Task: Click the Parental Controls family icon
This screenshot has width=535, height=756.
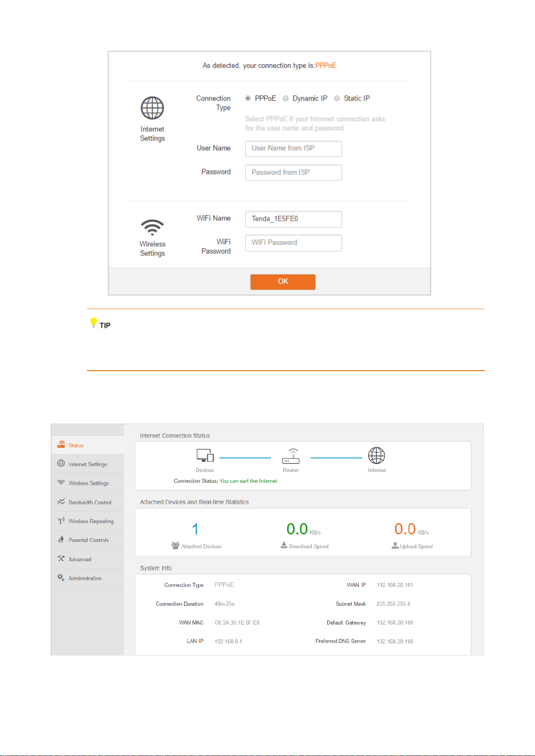Action: [61, 539]
